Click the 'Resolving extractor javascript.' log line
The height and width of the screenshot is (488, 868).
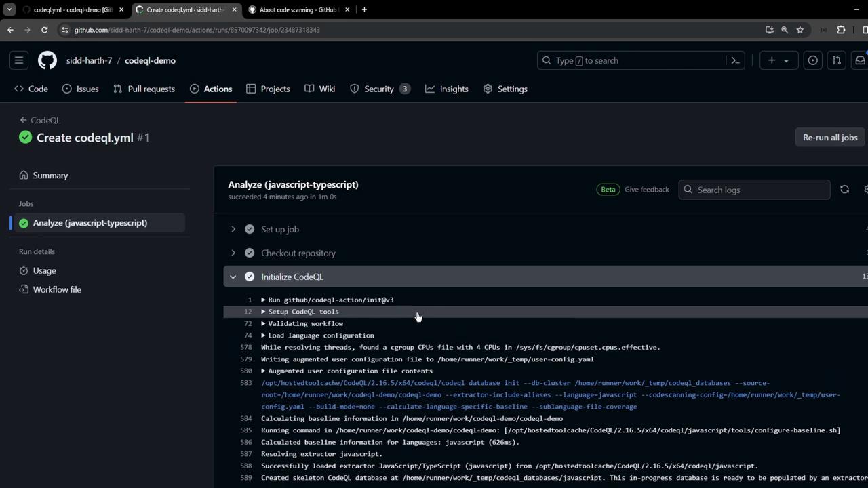coord(321,454)
